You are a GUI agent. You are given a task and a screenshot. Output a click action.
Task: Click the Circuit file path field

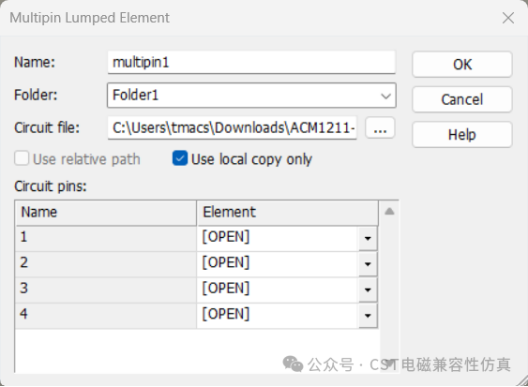tap(232, 128)
